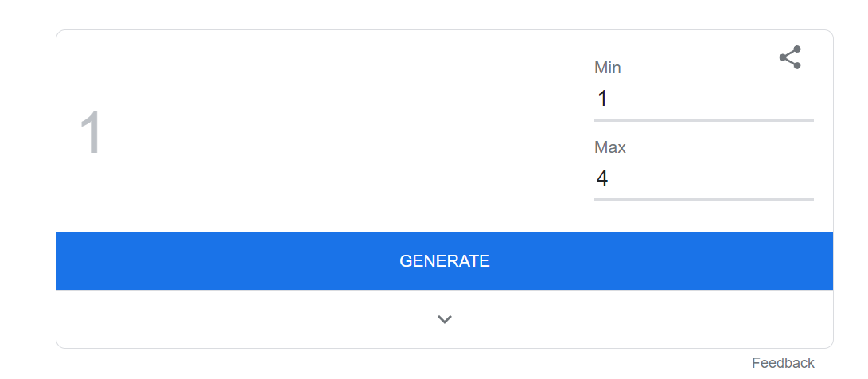Show more with the arrow below Generate

(445, 319)
